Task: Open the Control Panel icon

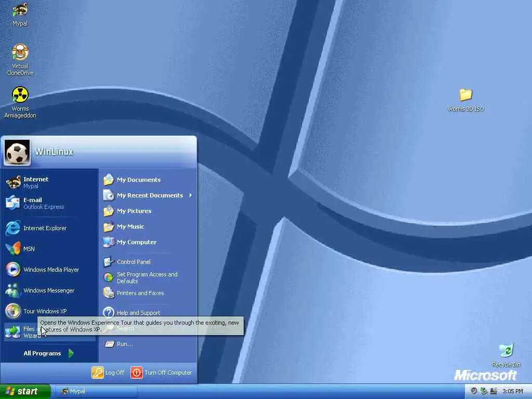Action: click(x=109, y=262)
